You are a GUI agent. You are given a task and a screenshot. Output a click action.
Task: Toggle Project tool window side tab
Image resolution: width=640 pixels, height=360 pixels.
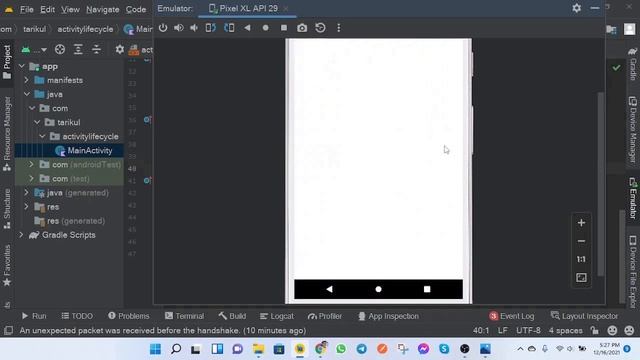(7, 62)
